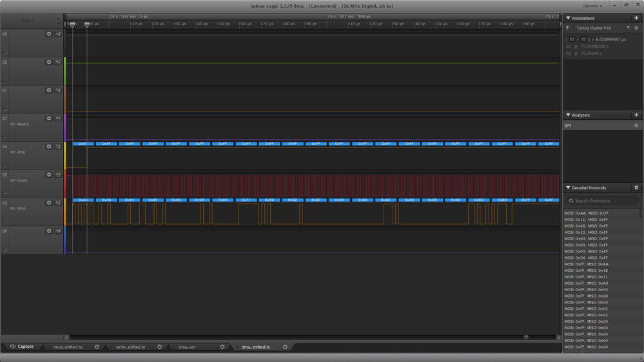Click the first MOSI decoded bubble 0x07
Viewport: 644px width, 362px height.
83,144
